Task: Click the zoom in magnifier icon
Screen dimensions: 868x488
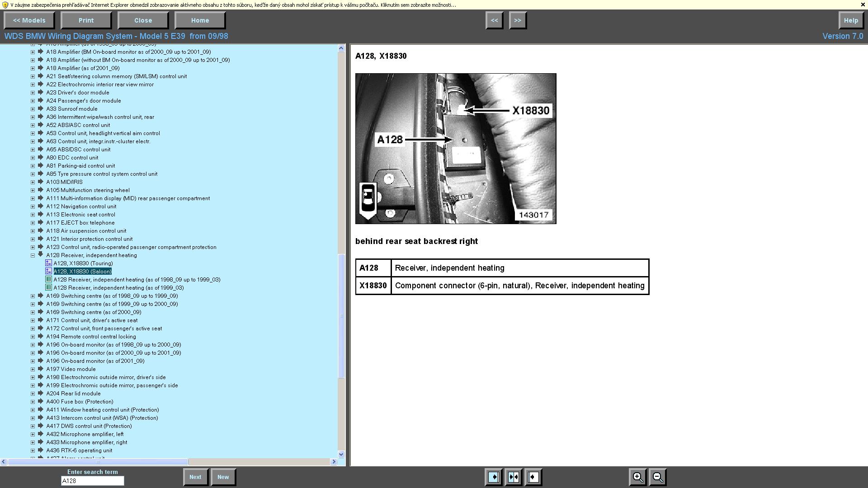Action: coord(637,477)
